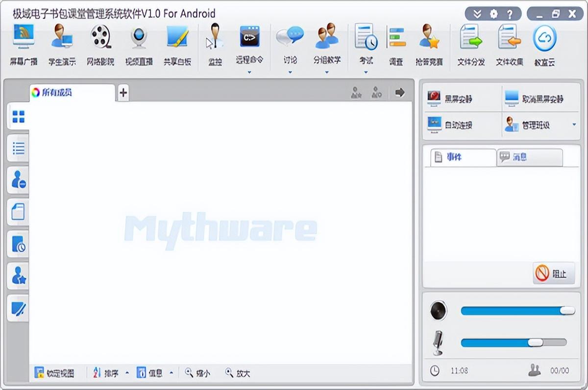Start 视频直播 live video

click(139, 46)
